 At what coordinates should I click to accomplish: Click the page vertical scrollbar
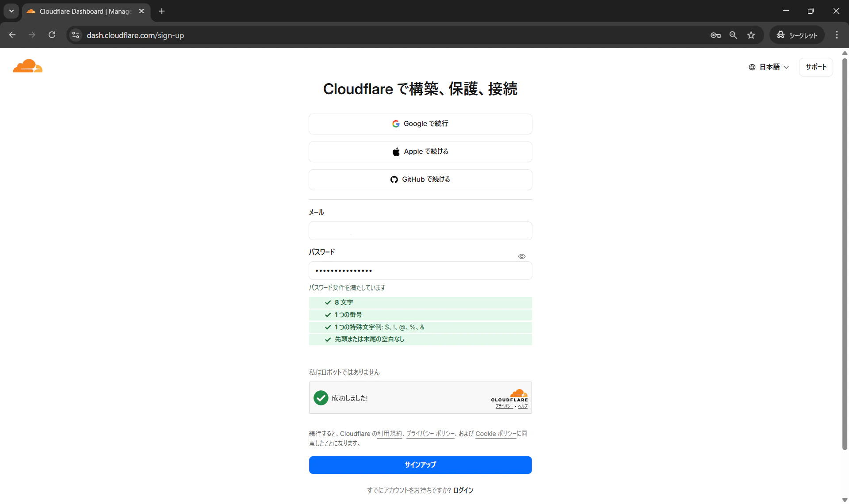[x=845, y=254]
